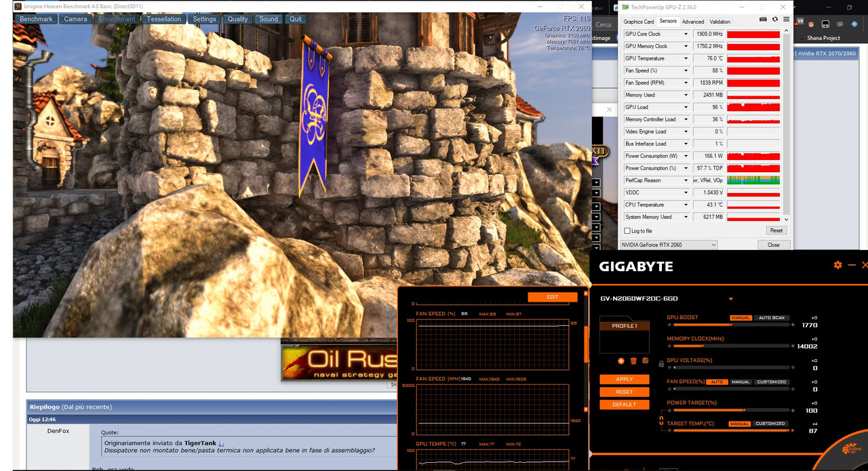Open the NVIDIA GeForce RTX 2060 selector

click(x=668, y=245)
